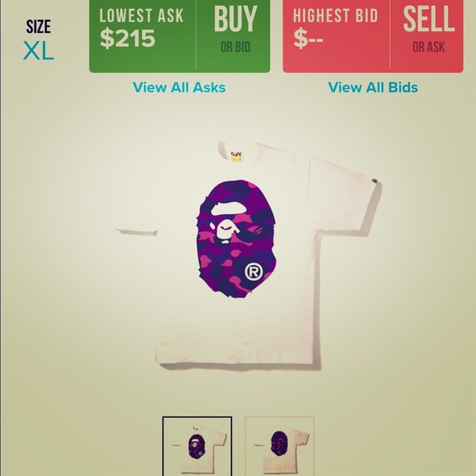Choose the OR BID option

(236, 47)
